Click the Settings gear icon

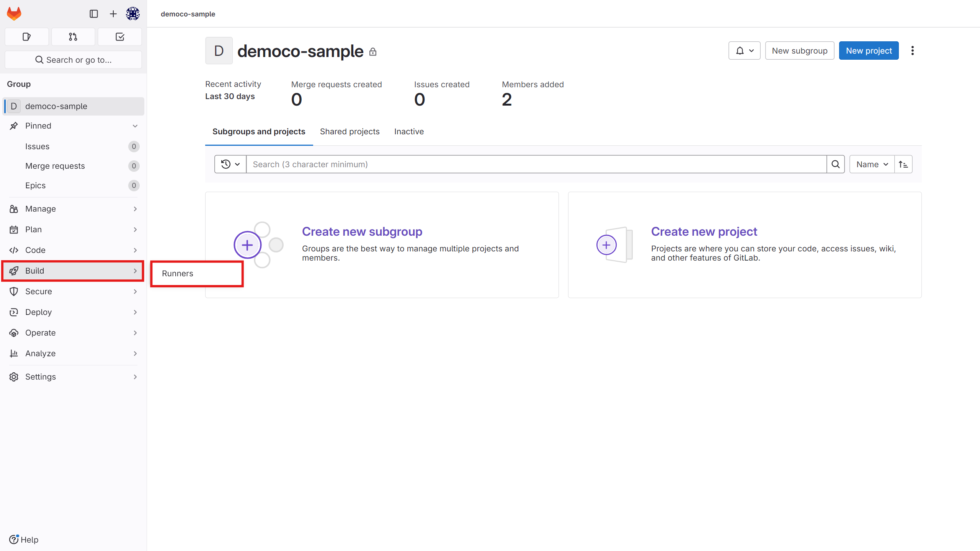pyautogui.click(x=14, y=377)
